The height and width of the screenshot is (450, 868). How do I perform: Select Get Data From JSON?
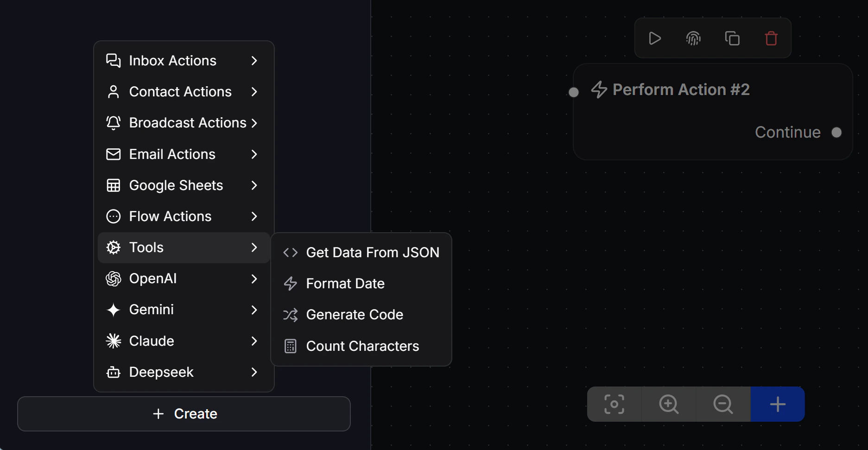click(361, 253)
